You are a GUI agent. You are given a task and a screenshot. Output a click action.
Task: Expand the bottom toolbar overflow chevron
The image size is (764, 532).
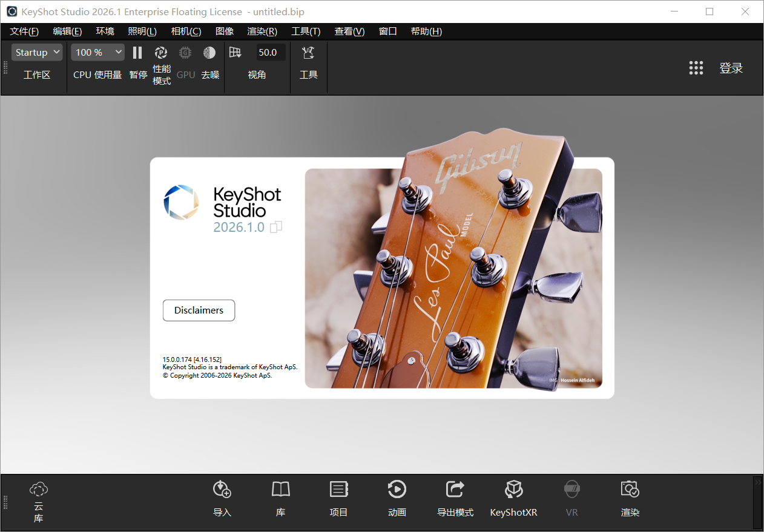(x=757, y=482)
